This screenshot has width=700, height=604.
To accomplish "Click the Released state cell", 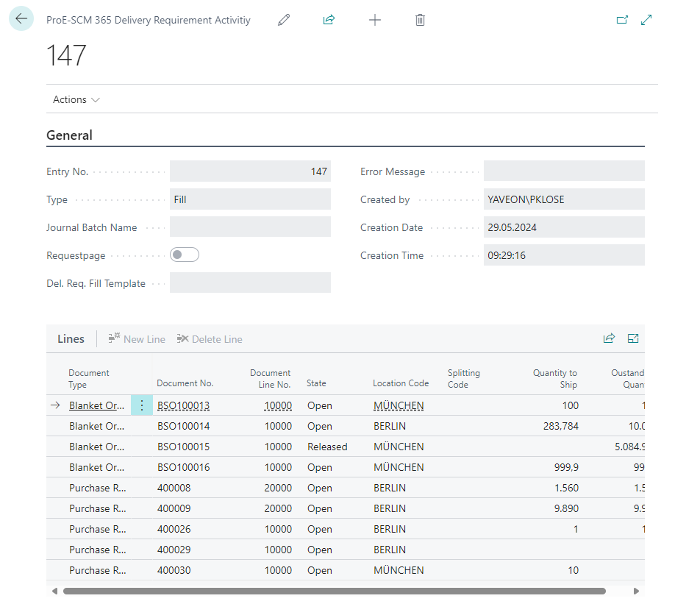I will pos(327,447).
